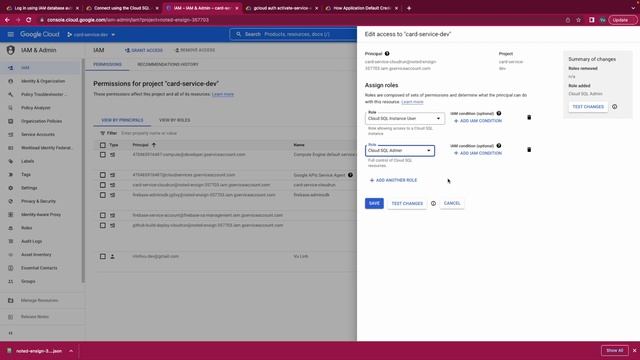Click the Cancel button
The image size is (640, 360).
(452, 203)
